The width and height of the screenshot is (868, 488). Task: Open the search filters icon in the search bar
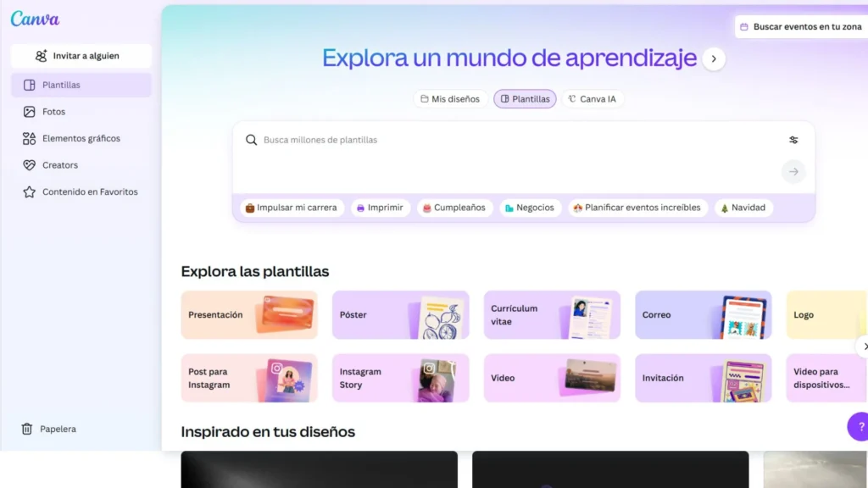tap(793, 139)
